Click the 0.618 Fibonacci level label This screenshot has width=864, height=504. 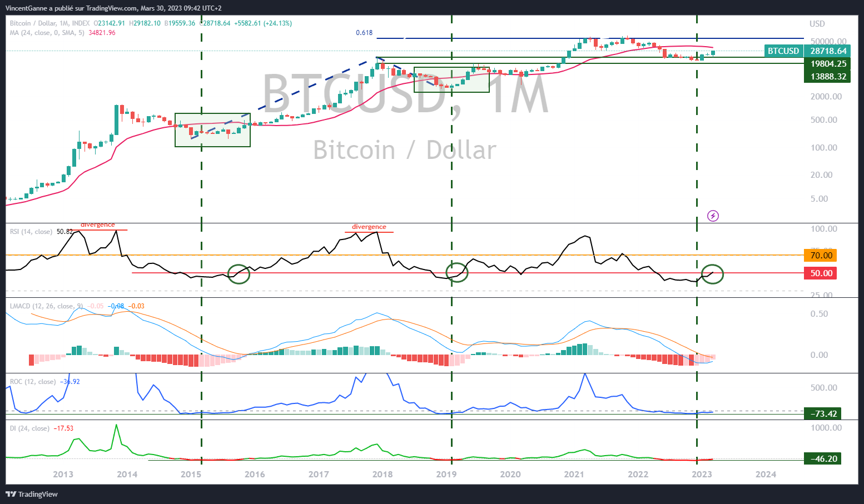click(x=364, y=33)
